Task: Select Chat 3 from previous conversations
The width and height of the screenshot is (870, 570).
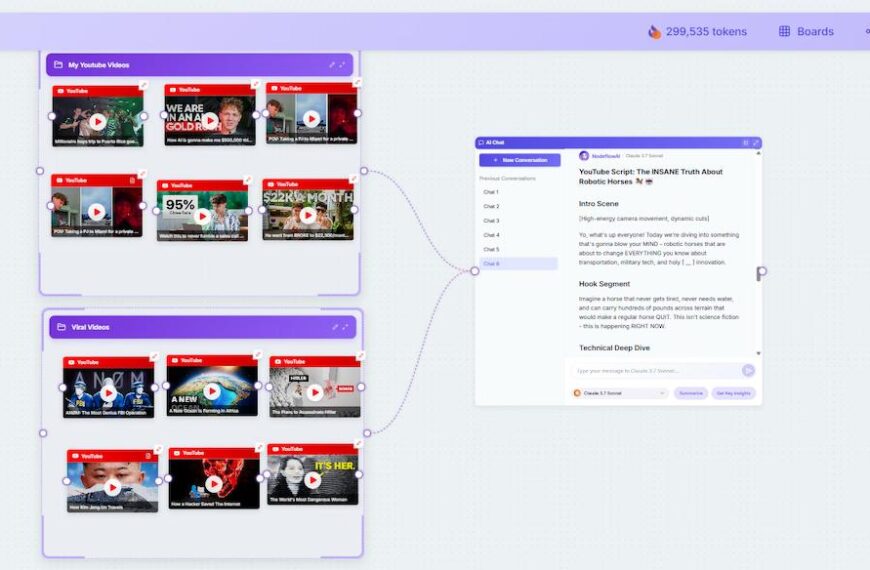Action: [x=491, y=220]
